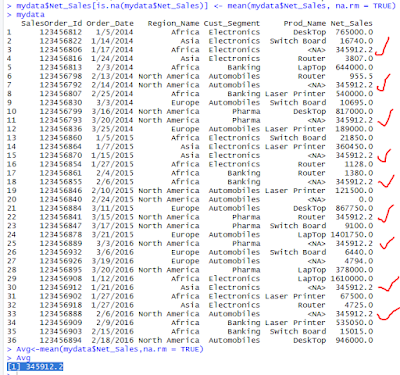Select order ID 123456812
400x375 pixels.
(x=61, y=32)
